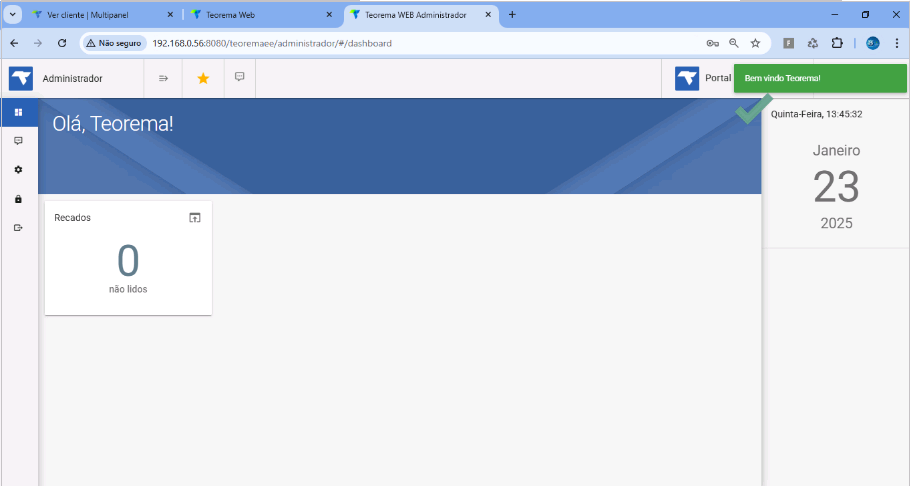Image resolution: width=910 pixels, height=486 pixels.
Task: Click the Administrador title text
Action: click(x=73, y=78)
